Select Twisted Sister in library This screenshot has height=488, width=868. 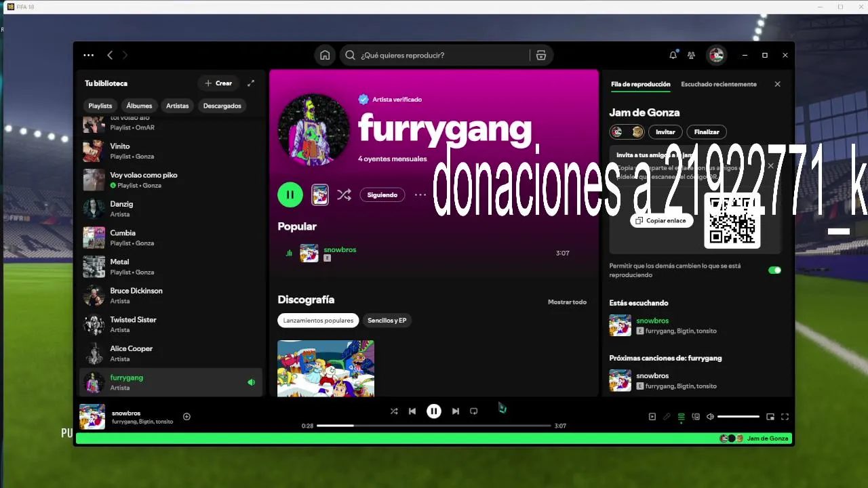tap(171, 324)
